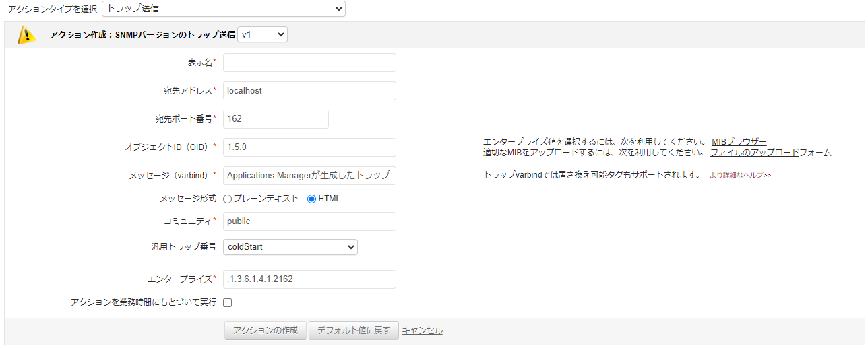Click the 宛先ポート番号 field showing 162

[276, 119]
